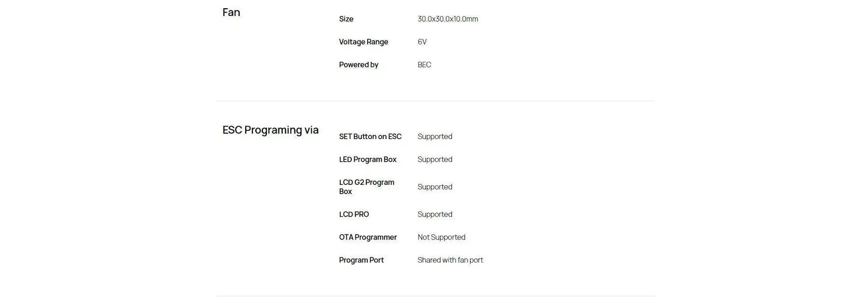Screen dimensions: 868x307
Task: Click the Size spec label
Action: coord(346,19)
